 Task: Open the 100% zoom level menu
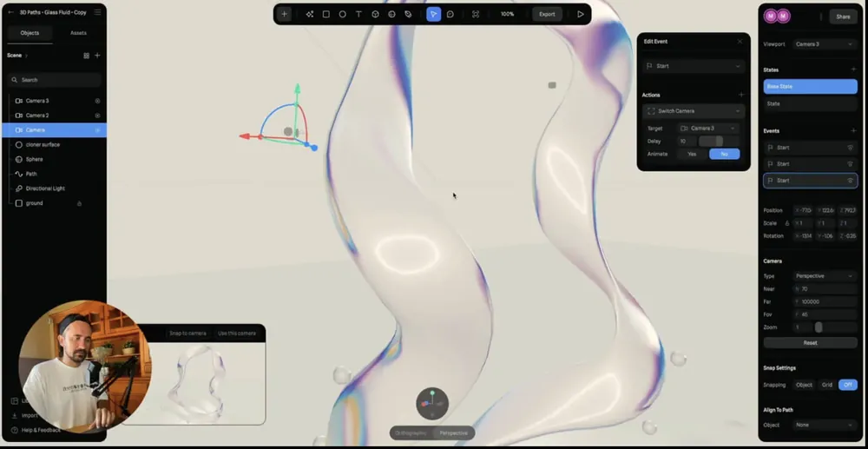(507, 15)
